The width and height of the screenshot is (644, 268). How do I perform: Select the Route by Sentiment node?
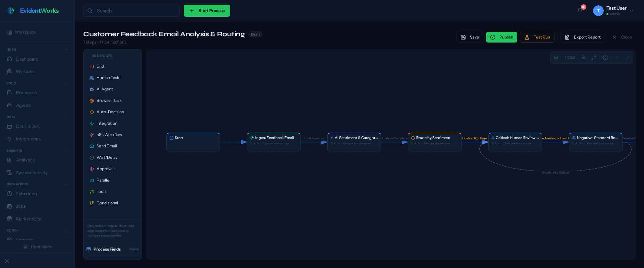[x=435, y=142]
